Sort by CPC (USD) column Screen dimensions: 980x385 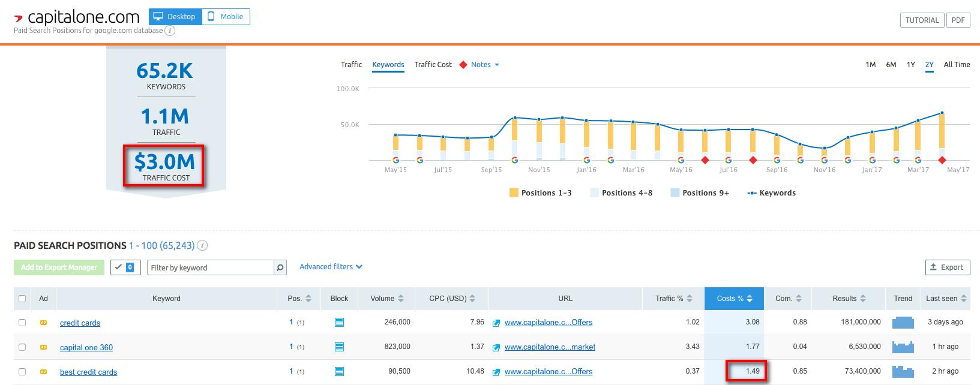452,299
